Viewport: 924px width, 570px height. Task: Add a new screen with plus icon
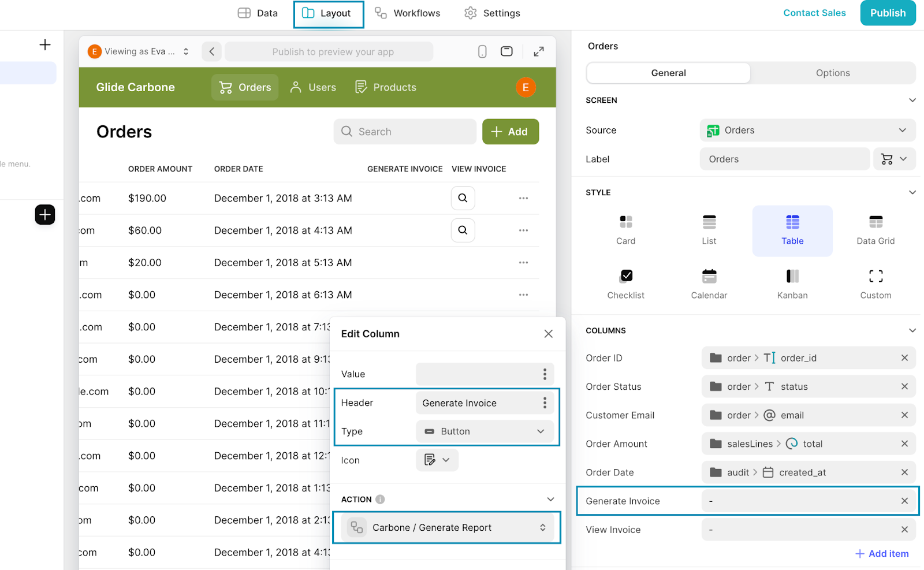tap(45, 45)
